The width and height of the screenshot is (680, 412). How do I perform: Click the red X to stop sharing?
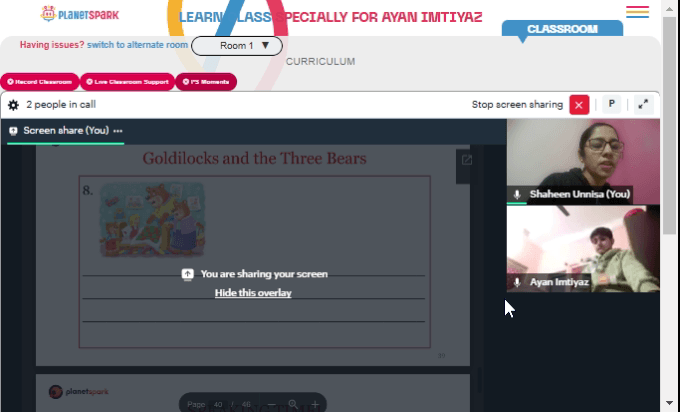click(579, 105)
